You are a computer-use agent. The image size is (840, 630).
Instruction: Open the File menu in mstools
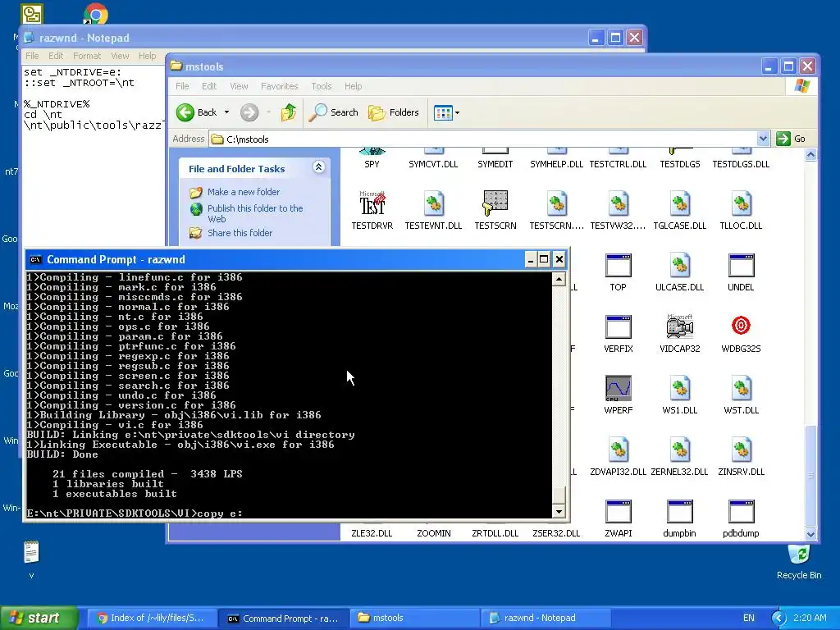click(x=182, y=86)
